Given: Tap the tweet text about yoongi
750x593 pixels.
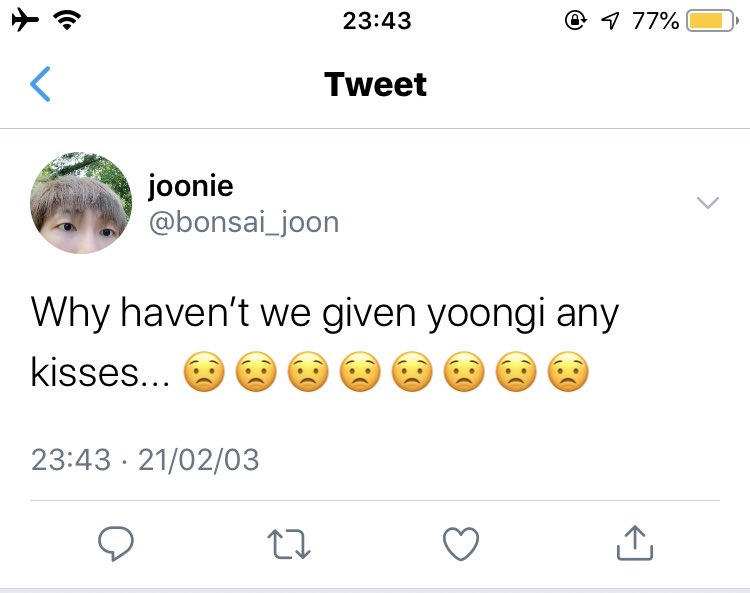Looking at the screenshot, I should (325, 342).
